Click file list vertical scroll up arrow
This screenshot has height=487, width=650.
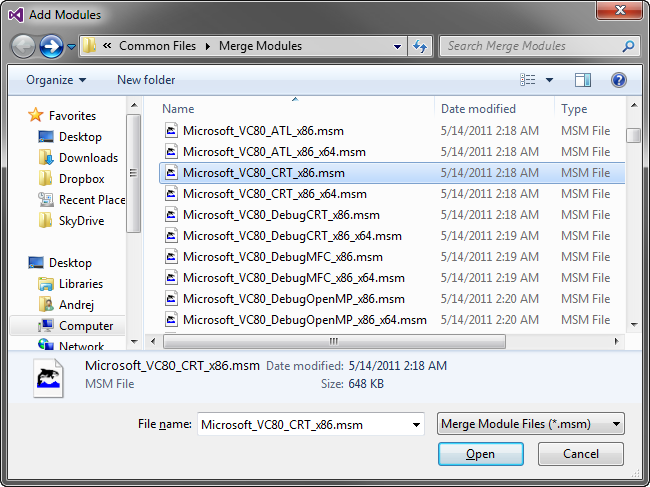point(633,105)
